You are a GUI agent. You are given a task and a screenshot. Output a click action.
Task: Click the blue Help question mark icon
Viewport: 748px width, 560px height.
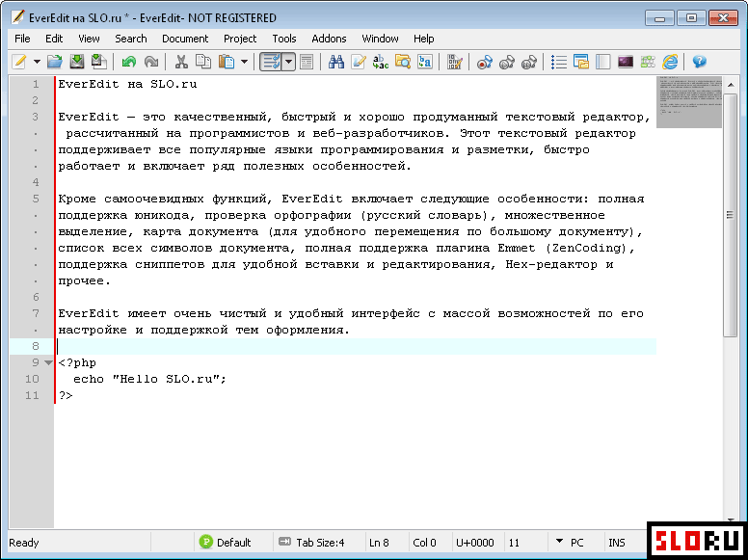pyautogui.click(x=700, y=62)
